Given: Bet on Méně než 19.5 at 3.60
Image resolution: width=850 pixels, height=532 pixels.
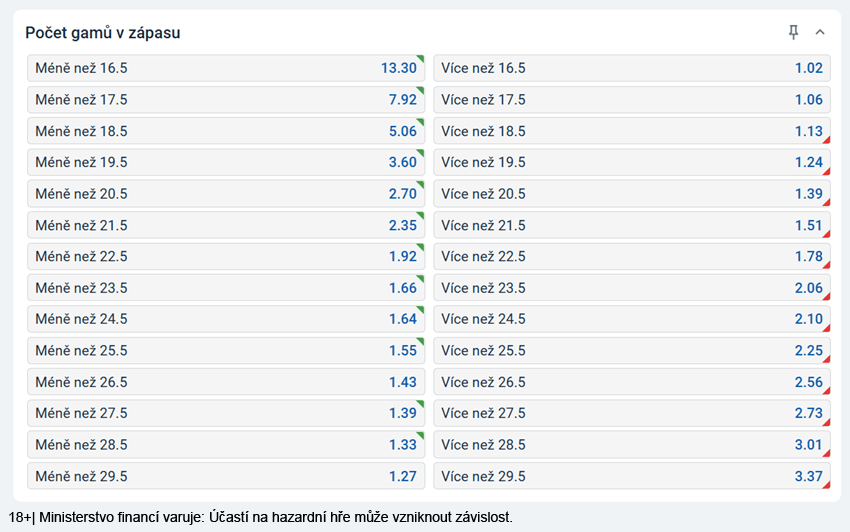Looking at the screenshot, I should 226,162.
